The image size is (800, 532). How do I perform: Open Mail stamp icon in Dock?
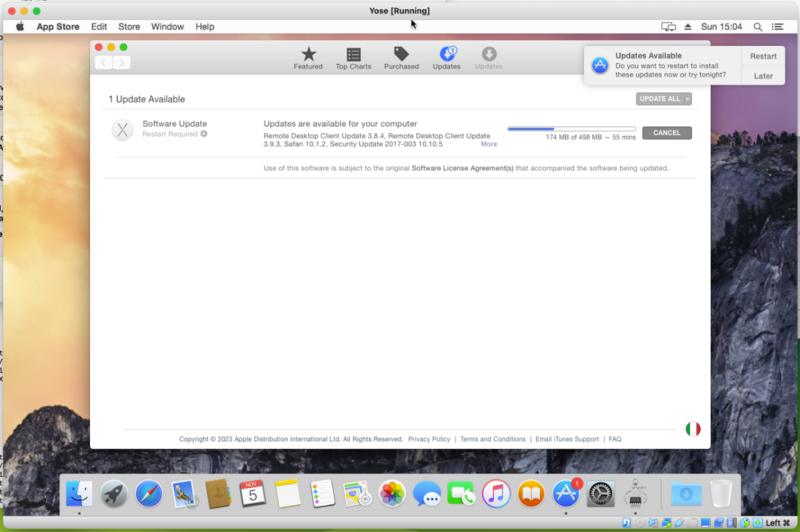[x=183, y=494]
